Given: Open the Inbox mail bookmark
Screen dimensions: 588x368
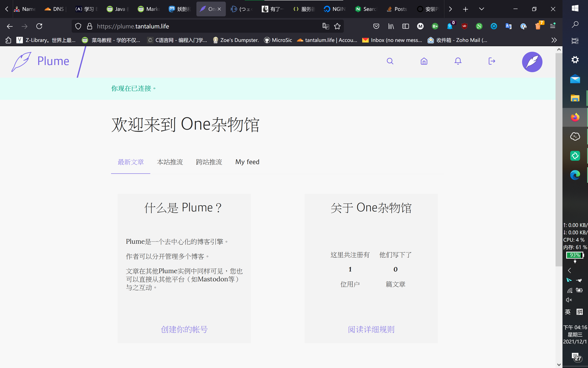Looking at the screenshot, I should click(392, 40).
